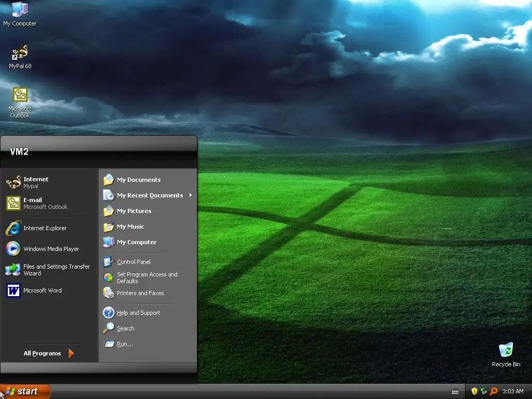The image size is (532, 399).
Task: Launch Microsoft Word from Start menu
Action: (49, 290)
